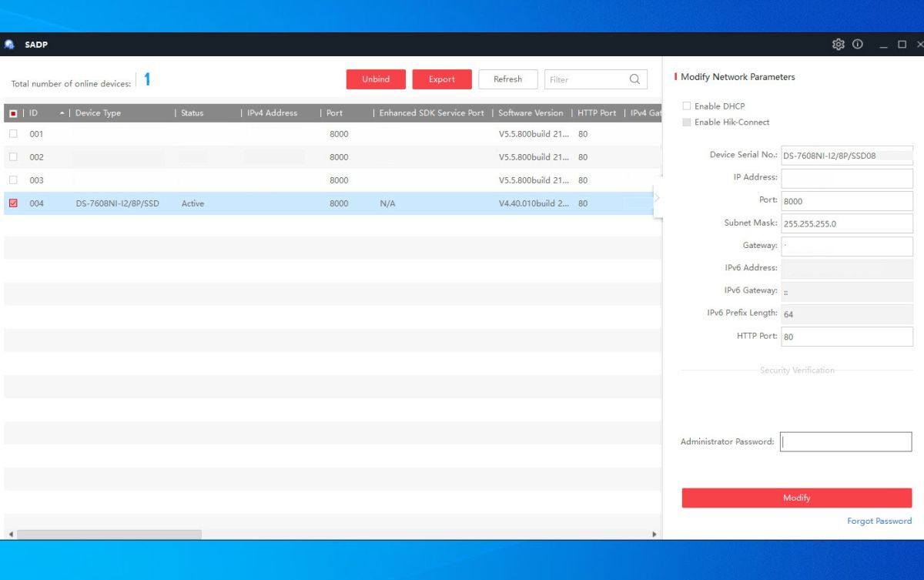Sort by HTTP Port column header
Screen dimensions: 924x580
coord(597,113)
